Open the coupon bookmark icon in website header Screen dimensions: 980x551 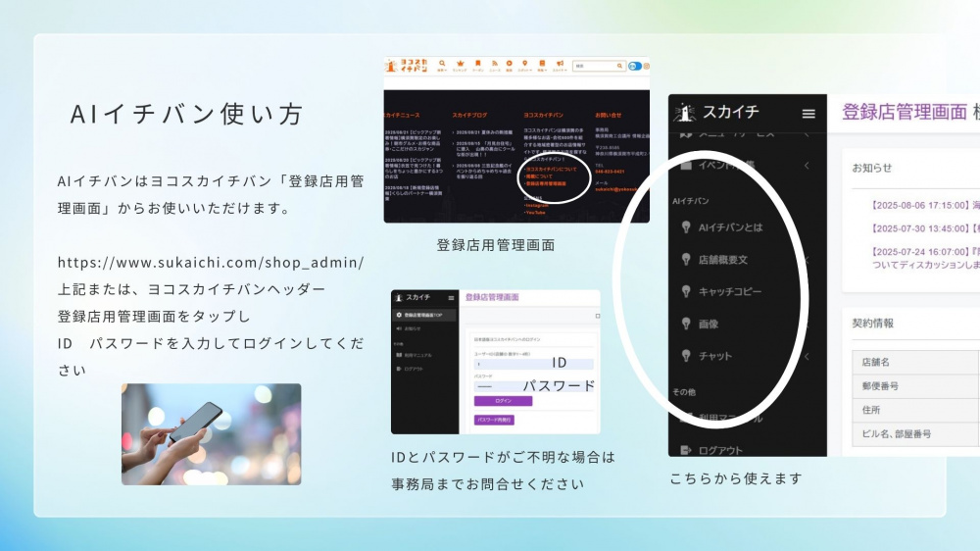point(477,65)
